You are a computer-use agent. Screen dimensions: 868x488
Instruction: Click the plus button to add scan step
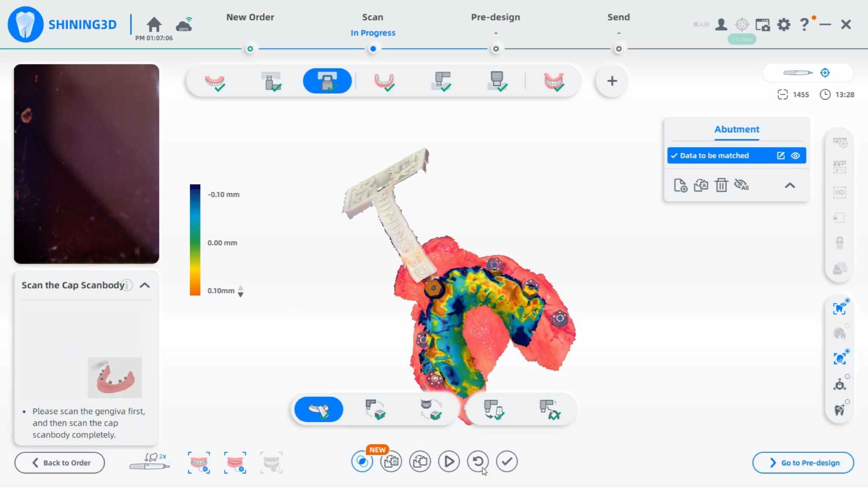(612, 81)
